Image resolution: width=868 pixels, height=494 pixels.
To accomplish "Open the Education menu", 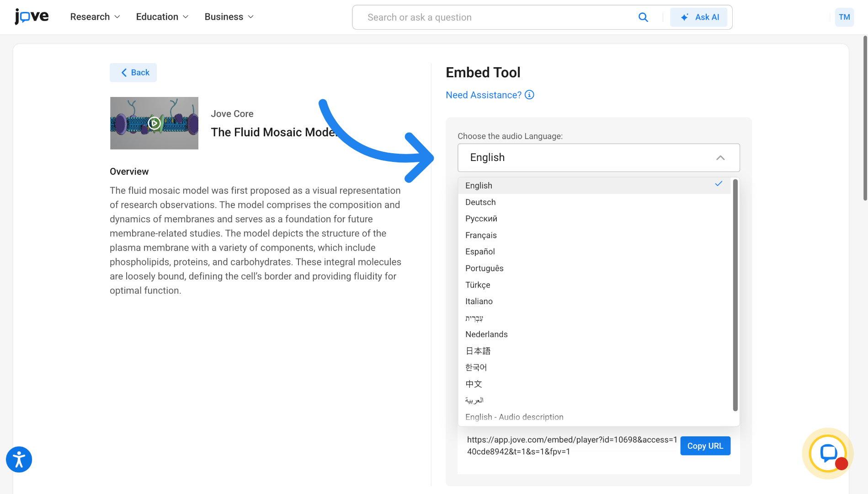I will pyautogui.click(x=162, y=17).
